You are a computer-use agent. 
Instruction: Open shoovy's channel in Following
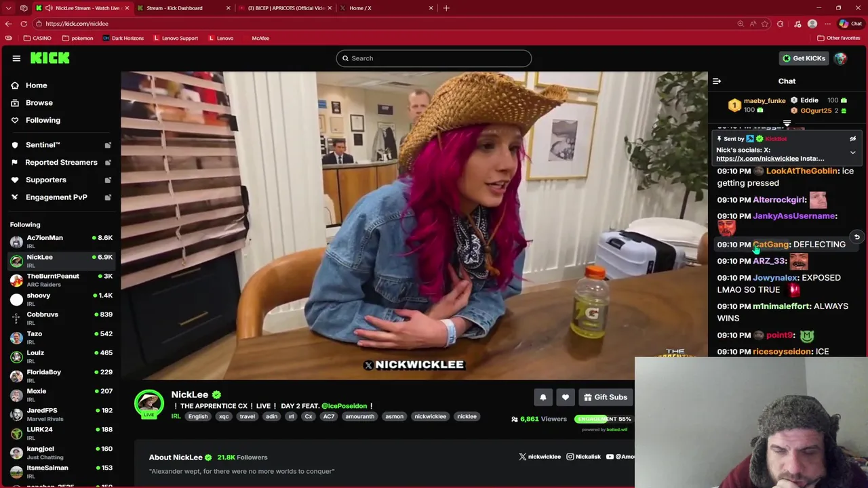[61, 299]
